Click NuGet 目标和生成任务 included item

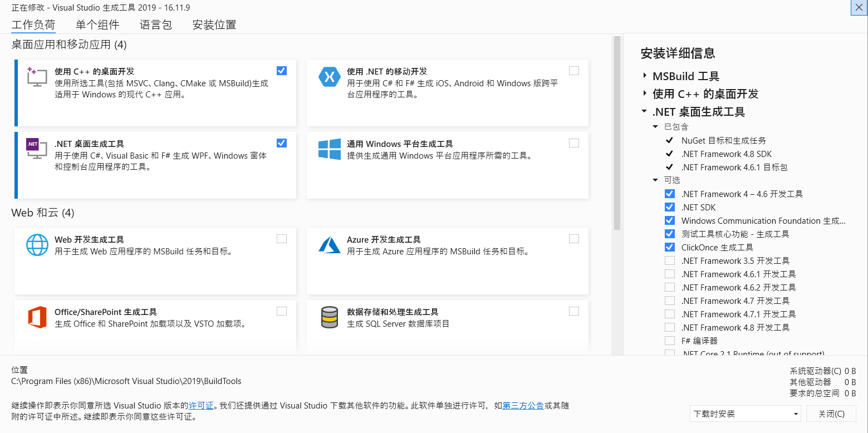(723, 140)
